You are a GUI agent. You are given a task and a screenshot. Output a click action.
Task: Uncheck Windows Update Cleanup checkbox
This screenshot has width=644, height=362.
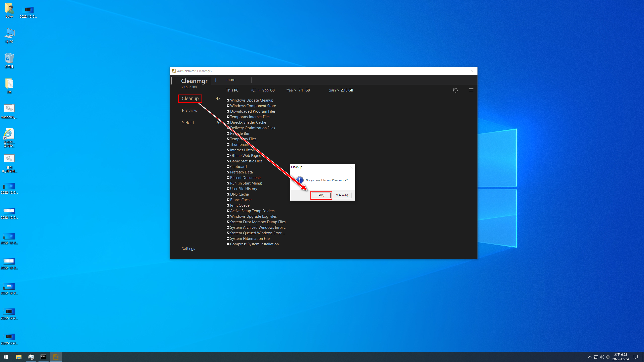[228, 100]
